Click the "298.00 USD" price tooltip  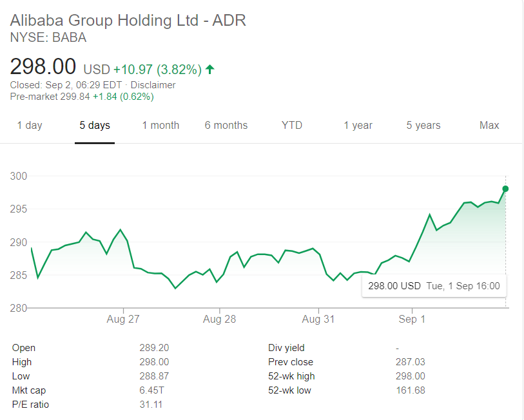(433, 285)
